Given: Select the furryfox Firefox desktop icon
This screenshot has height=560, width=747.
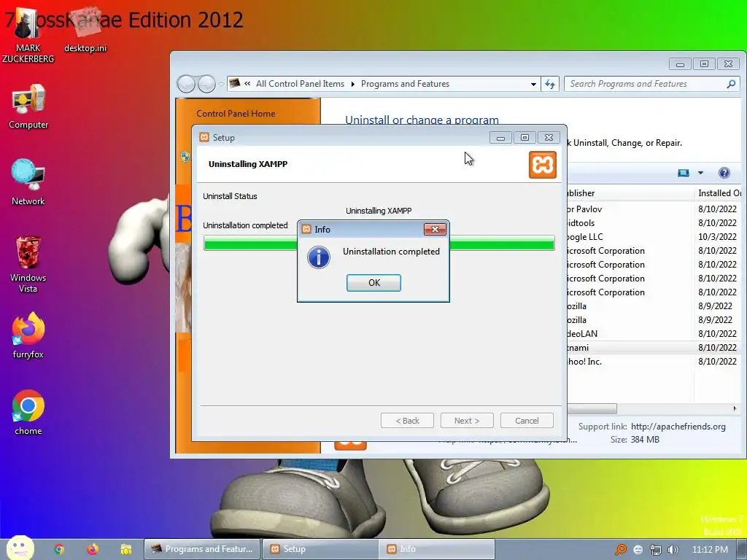Looking at the screenshot, I should click(x=28, y=335).
